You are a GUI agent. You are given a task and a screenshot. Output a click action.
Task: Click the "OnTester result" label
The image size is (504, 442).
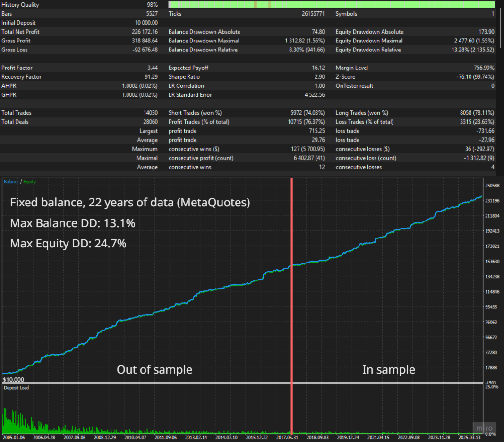(x=354, y=86)
